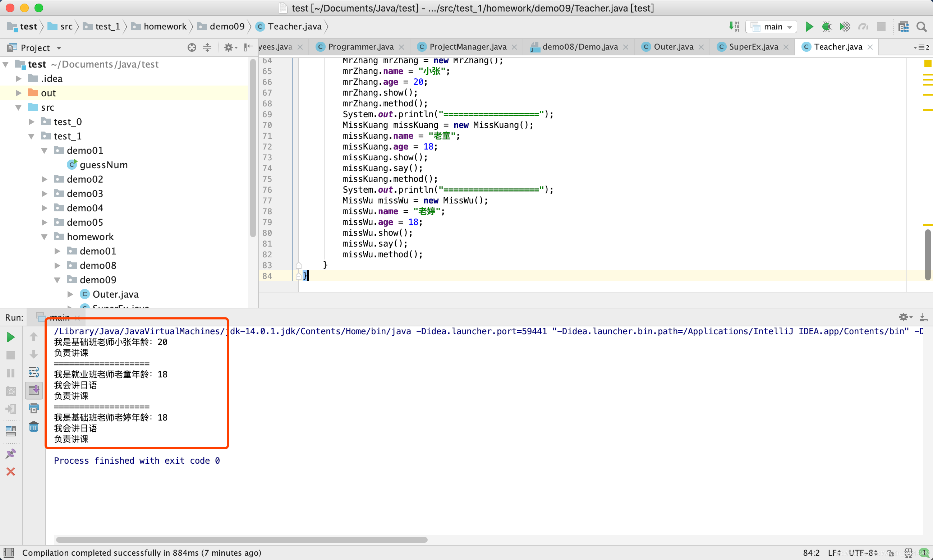Screen dimensions: 933x560
Task: Collapse all in Project panel
Action: (x=207, y=47)
